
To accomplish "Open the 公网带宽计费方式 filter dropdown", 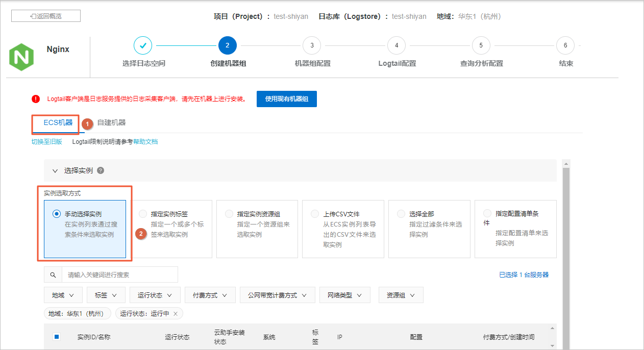I will click(277, 295).
